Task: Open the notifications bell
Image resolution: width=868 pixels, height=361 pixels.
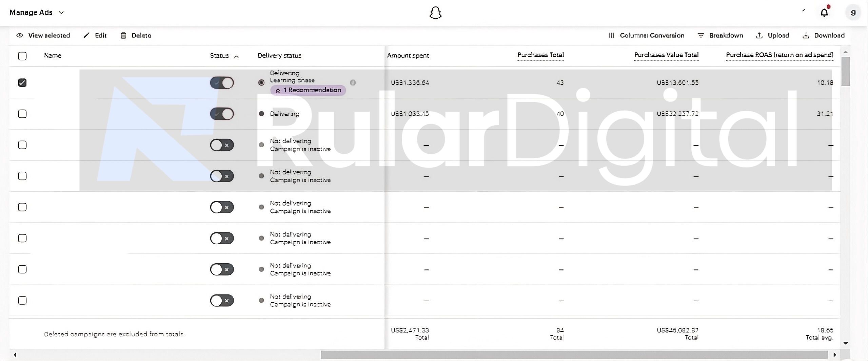Action: [824, 13]
